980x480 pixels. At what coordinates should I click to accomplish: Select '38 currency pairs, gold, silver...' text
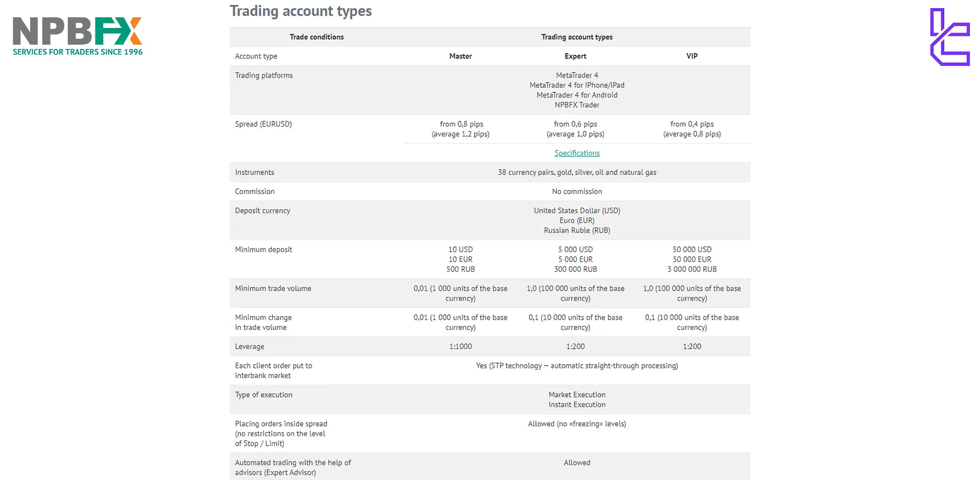(x=577, y=172)
